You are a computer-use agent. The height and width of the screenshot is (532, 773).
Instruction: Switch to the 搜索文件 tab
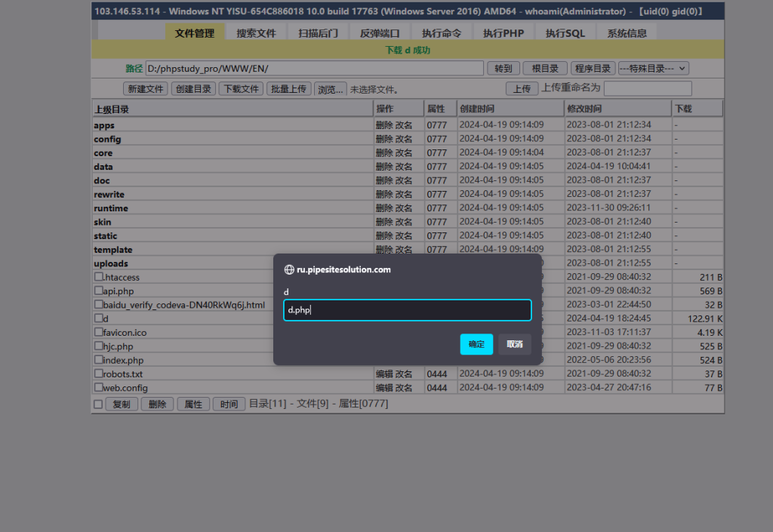[x=256, y=33]
